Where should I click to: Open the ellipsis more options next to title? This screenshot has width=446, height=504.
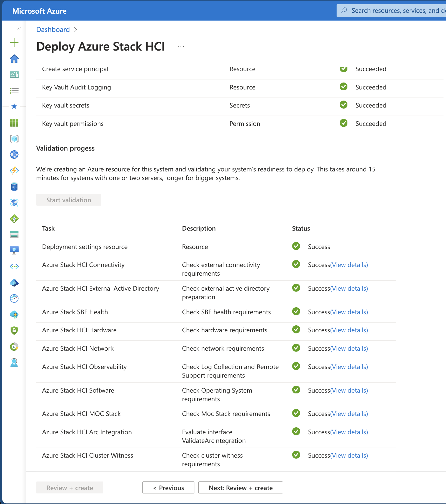pos(181,47)
